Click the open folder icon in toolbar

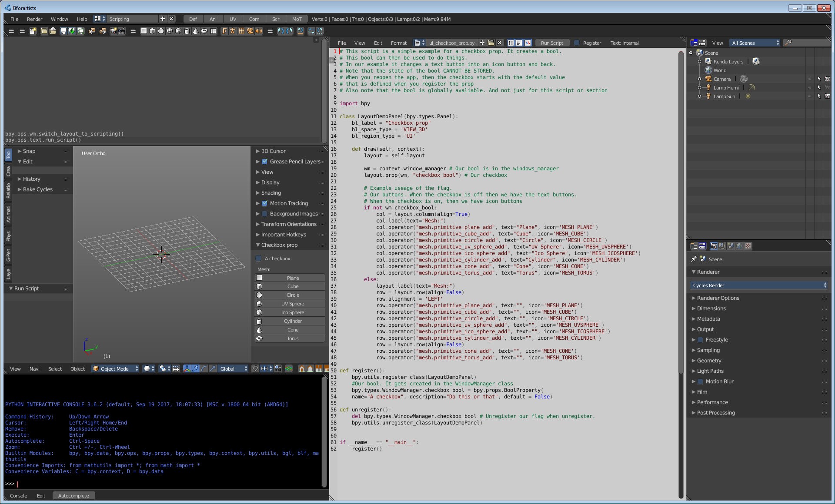43,31
